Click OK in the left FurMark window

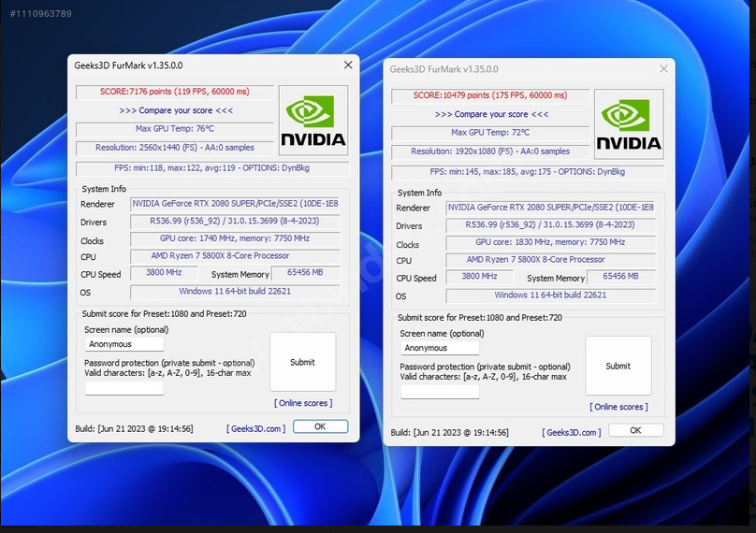click(320, 426)
